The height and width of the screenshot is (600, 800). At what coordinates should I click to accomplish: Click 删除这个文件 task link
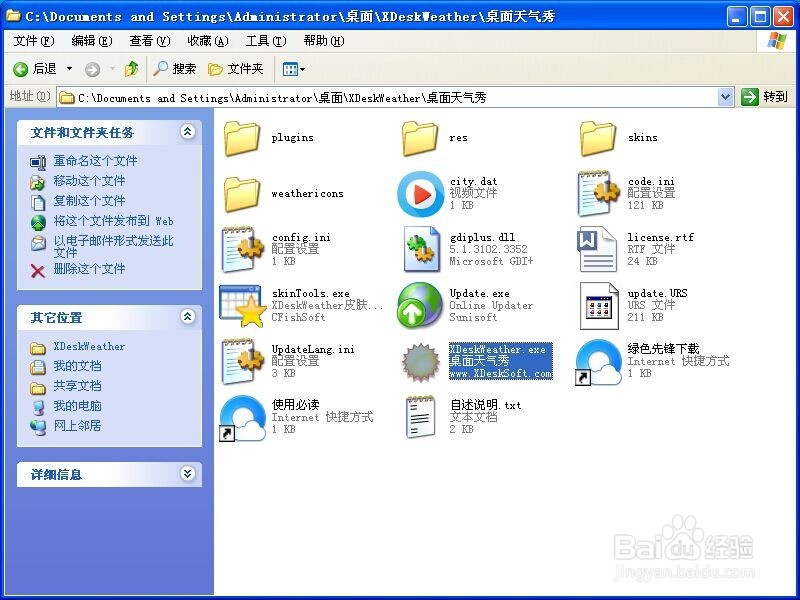pos(89,269)
